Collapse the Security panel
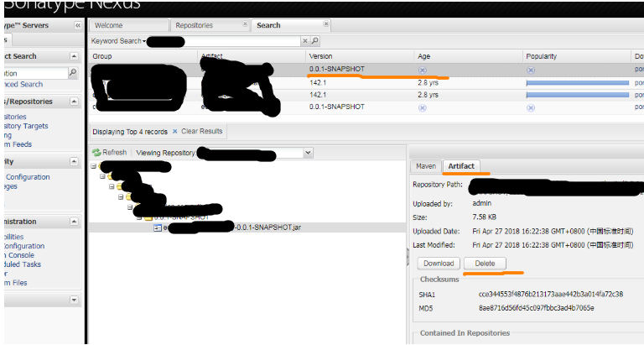Screen dimensions: 644x345 click(74, 162)
